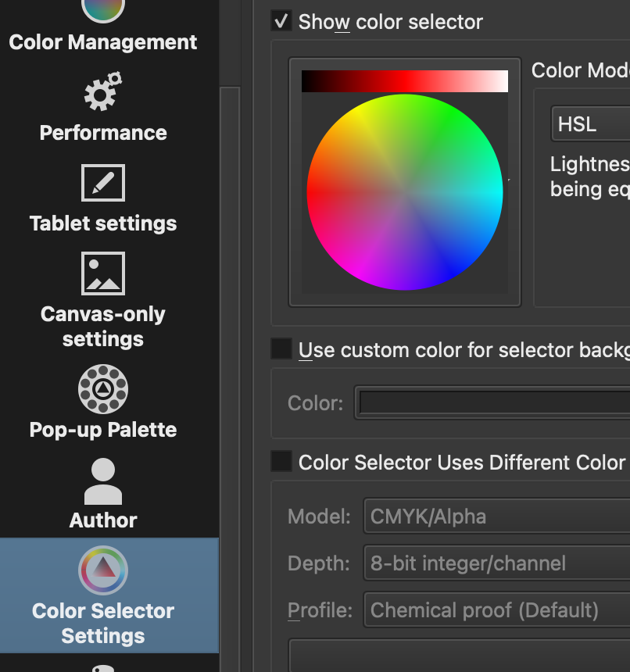Click the red gradient bar above wheel

click(x=405, y=81)
